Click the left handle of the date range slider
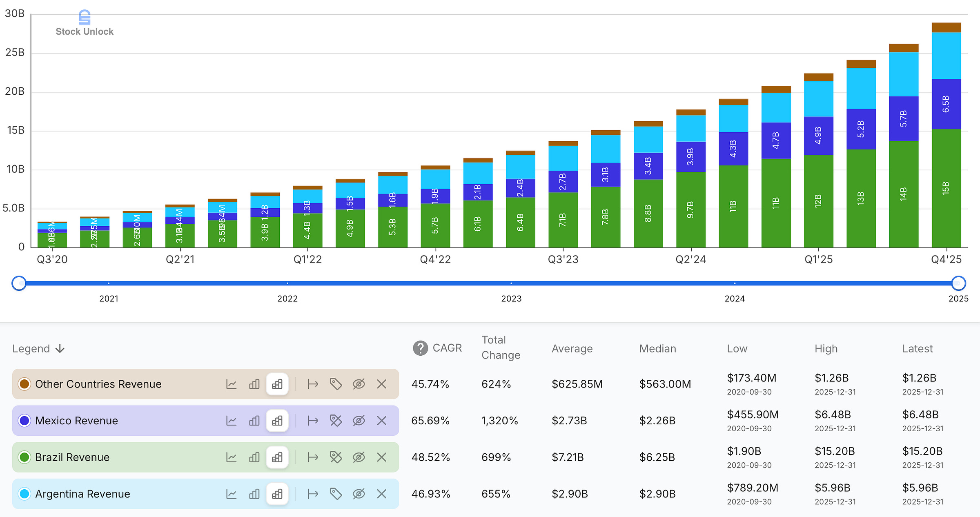Viewport: 980px width, 517px height. coord(19,283)
